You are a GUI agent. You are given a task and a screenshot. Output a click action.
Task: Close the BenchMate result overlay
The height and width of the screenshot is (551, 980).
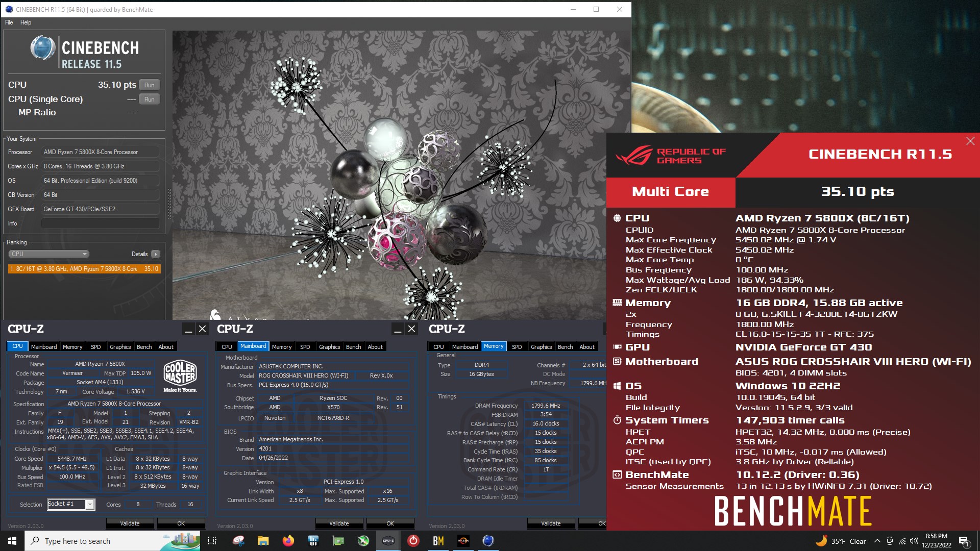coord(970,141)
